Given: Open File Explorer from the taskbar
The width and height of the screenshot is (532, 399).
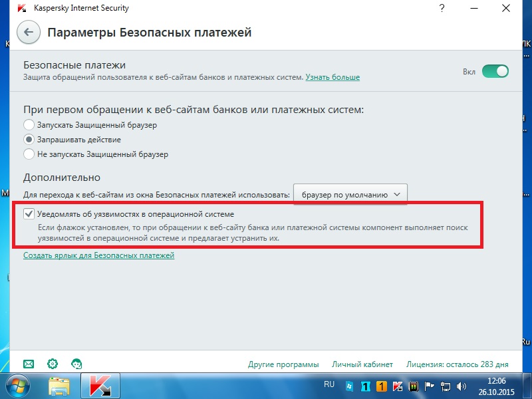Looking at the screenshot, I should (59, 386).
